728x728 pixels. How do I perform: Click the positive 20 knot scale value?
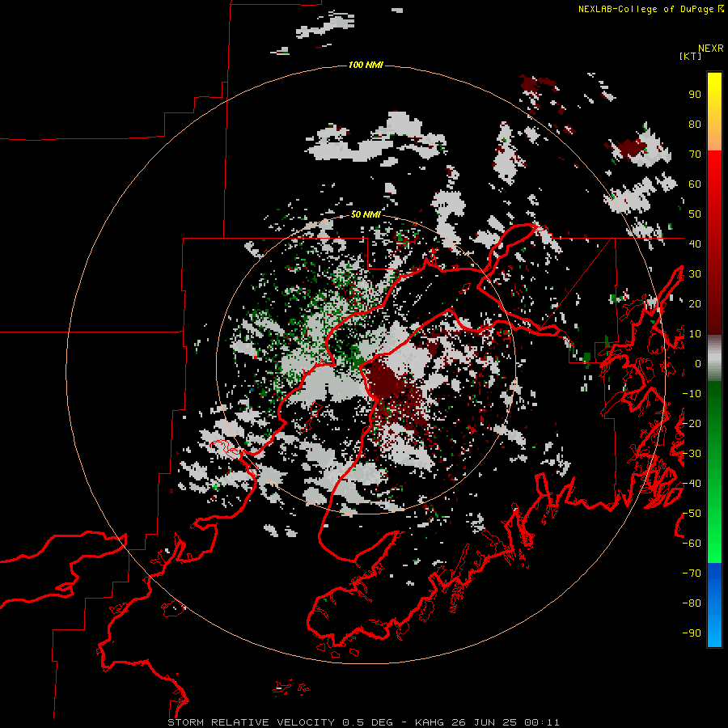(x=695, y=304)
